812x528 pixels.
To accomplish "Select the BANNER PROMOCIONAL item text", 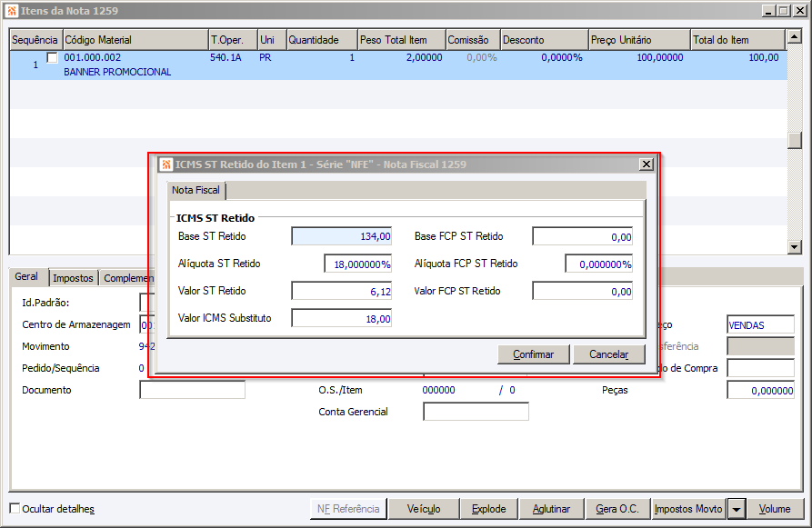I will pyautogui.click(x=117, y=72).
